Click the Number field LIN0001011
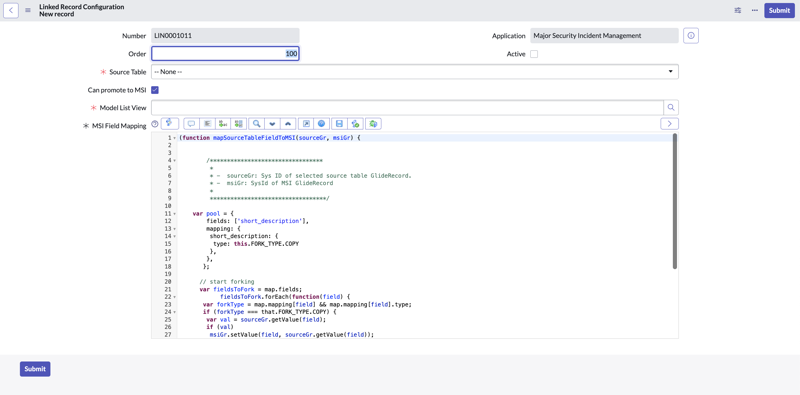Screen dimensions: 800x395 pyautogui.click(x=225, y=36)
